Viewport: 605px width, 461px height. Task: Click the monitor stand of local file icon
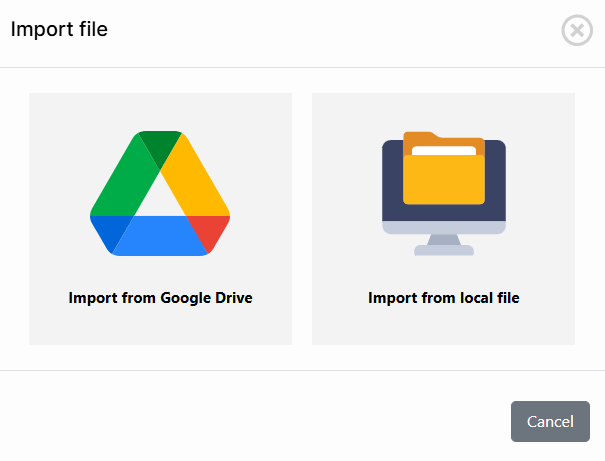(x=444, y=246)
